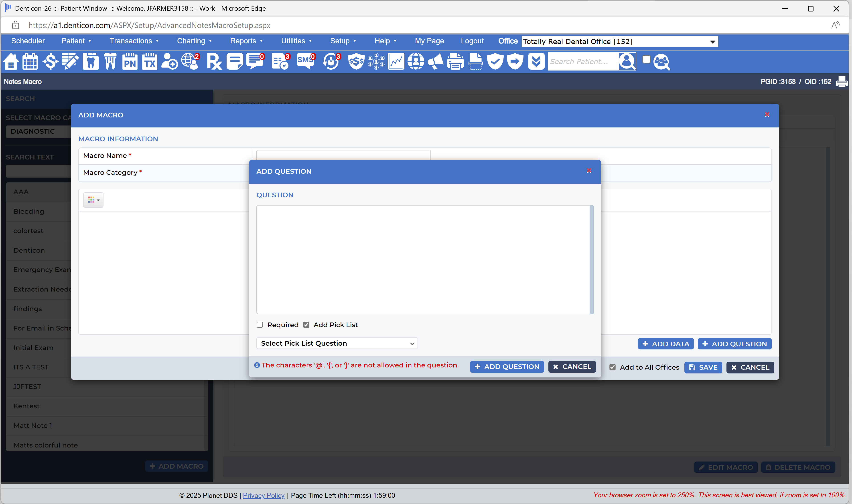Viewport: 852px width, 504px height.
Task: Click CANCEL in Add Macro dialog
Action: point(750,367)
